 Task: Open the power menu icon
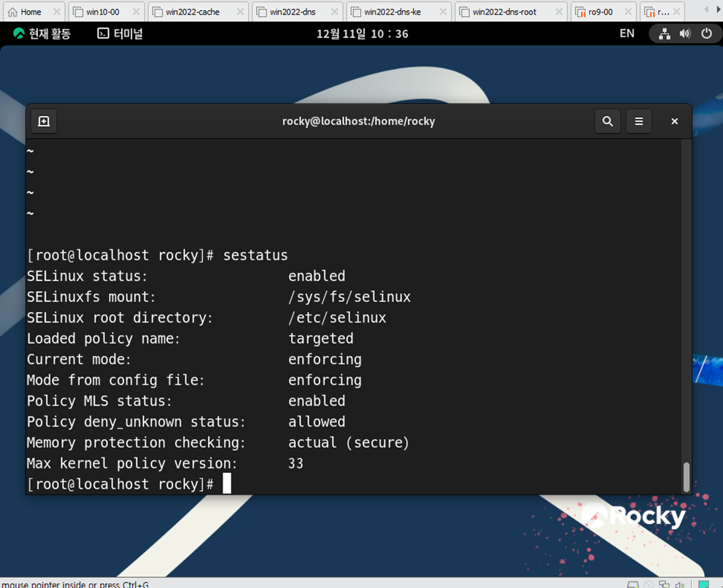coord(706,34)
